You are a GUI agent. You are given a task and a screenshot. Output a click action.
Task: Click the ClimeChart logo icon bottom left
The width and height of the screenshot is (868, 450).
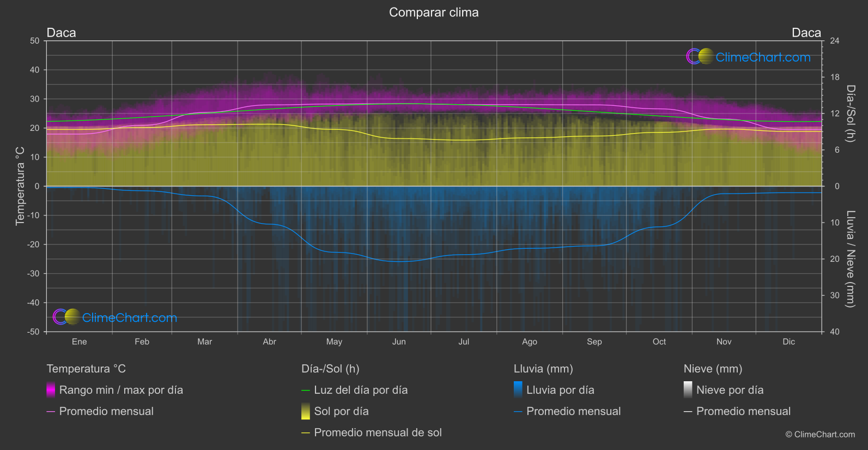click(66, 316)
